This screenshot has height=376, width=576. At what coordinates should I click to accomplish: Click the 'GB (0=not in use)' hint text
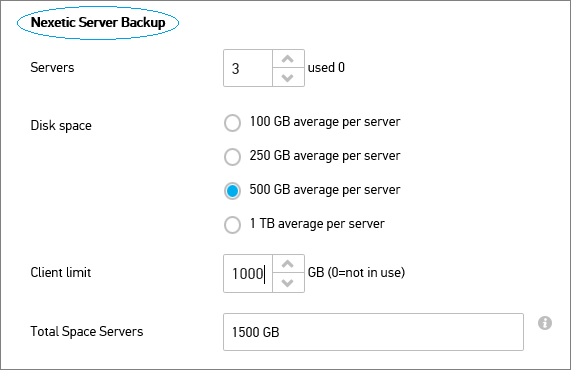click(356, 272)
